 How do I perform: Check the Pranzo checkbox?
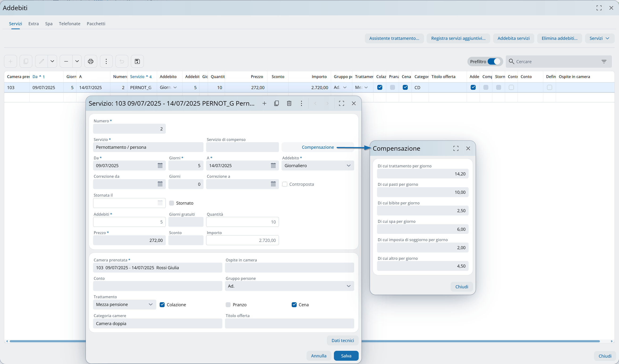click(228, 305)
